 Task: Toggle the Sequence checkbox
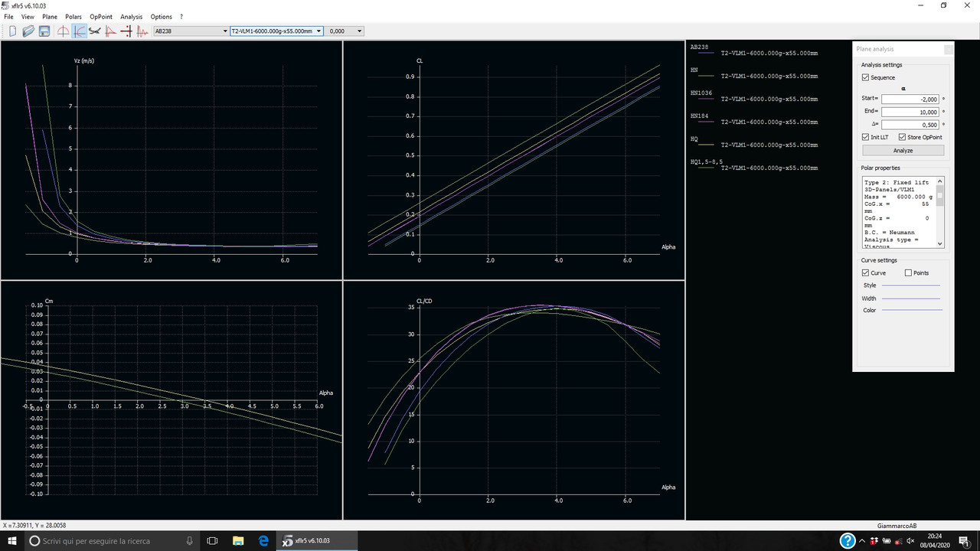coord(865,77)
